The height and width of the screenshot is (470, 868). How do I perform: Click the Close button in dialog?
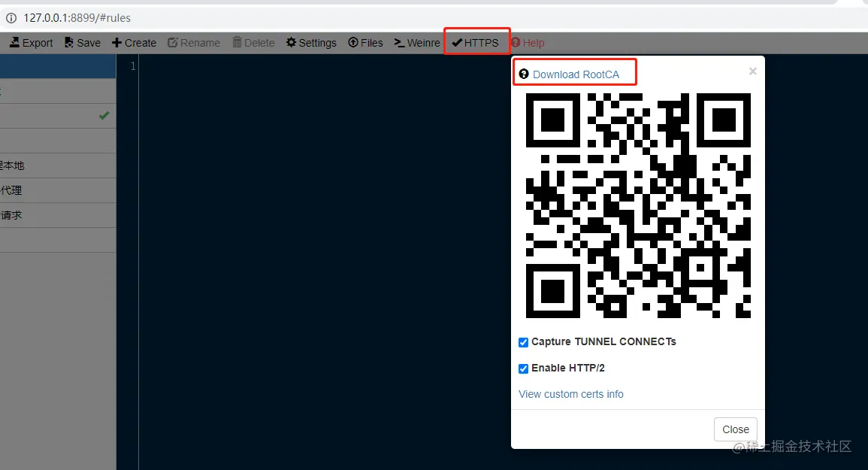(735, 429)
